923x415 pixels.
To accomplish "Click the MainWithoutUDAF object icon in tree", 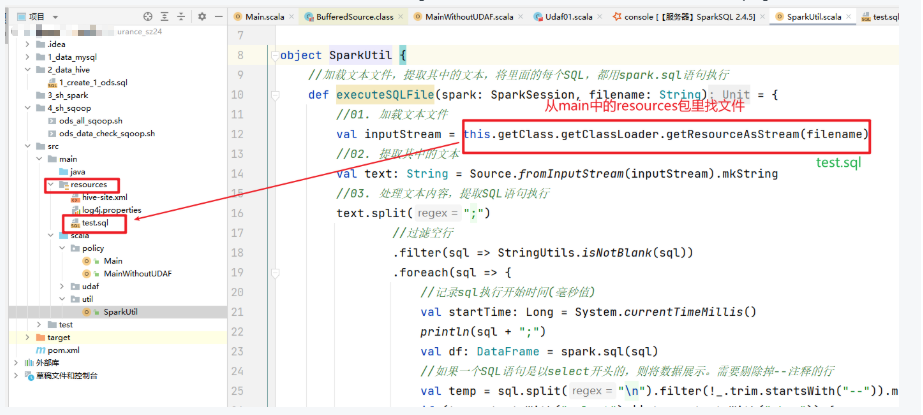I will point(87,274).
